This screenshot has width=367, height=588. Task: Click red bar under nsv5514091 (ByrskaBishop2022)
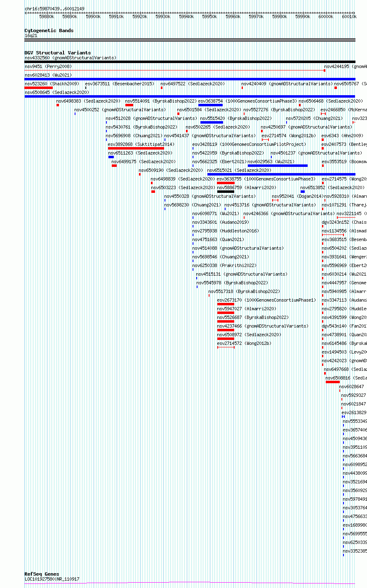[129, 105]
